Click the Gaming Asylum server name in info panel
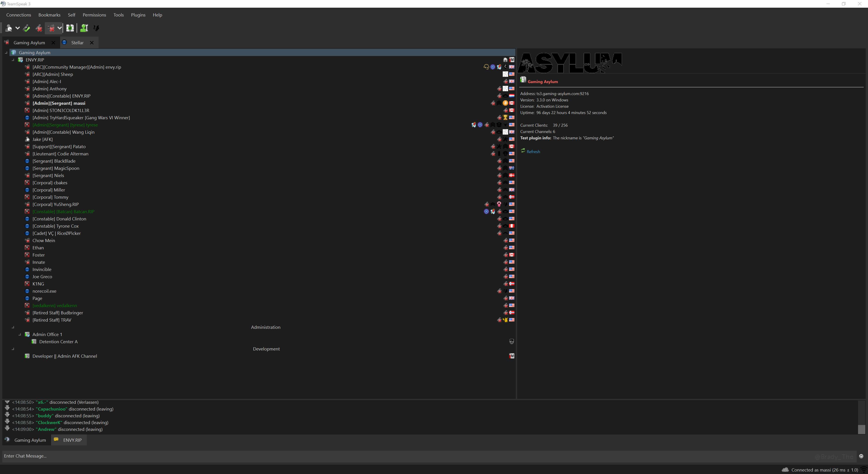This screenshot has height=474, width=868. 543,82
